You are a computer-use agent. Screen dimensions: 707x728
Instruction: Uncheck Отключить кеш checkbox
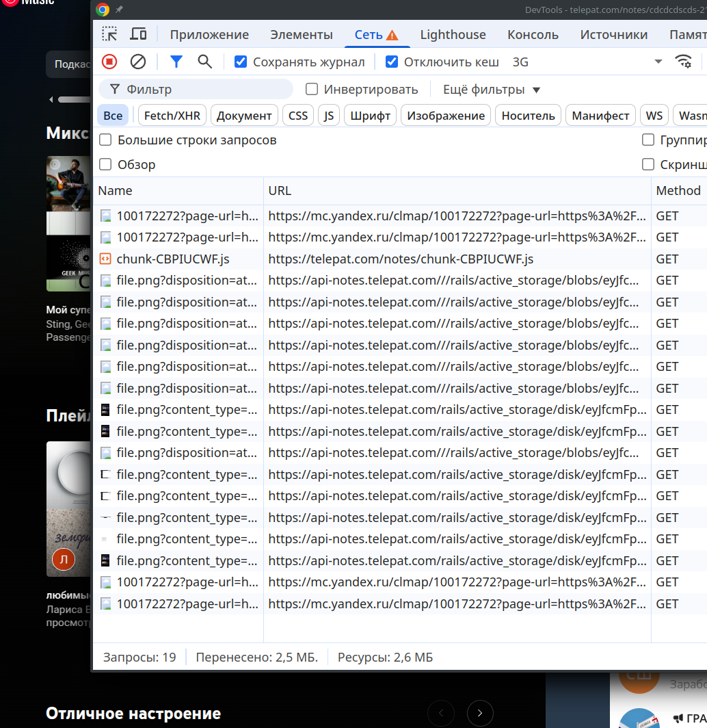(x=392, y=62)
